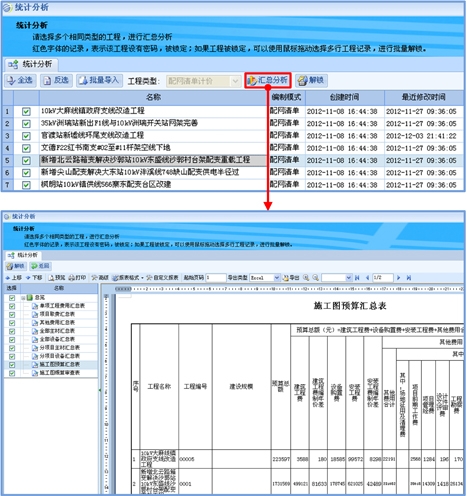Image resolution: width=467 pixels, height=496 pixels.
Task: Open the 报表格式 report format dropdown
Action: click(x=128, y=278)
